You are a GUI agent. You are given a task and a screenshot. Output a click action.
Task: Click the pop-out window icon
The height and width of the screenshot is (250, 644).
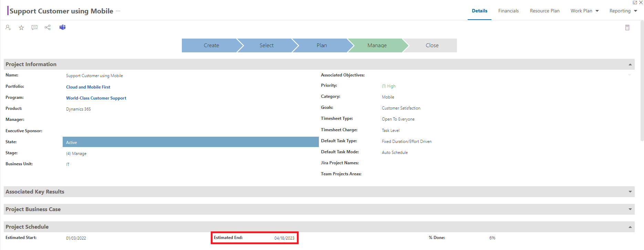[x=635, y=2]
